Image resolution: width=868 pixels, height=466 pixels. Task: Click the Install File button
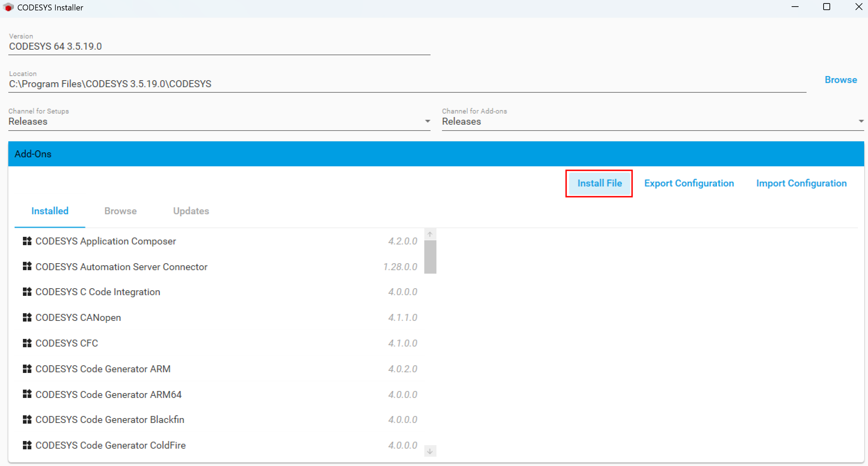point(599,183)
